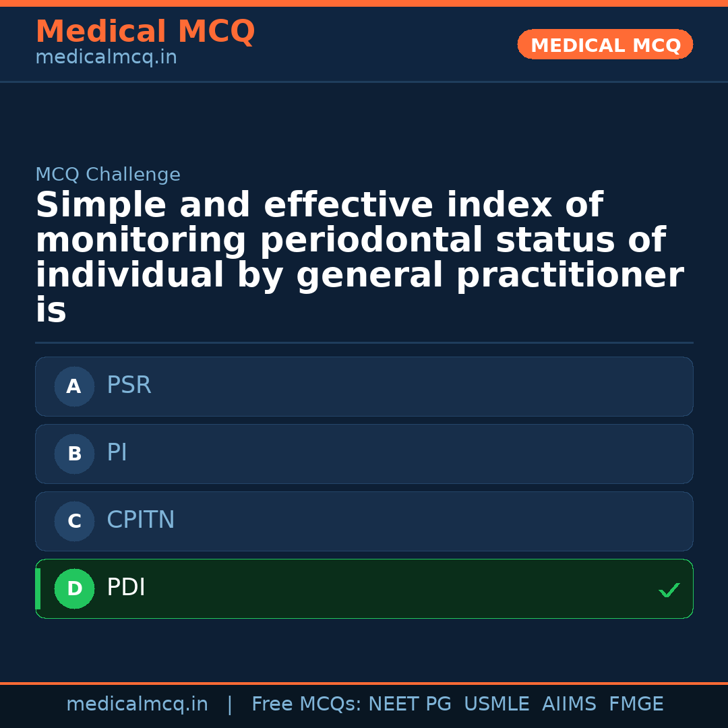The image size is (728, 728).
Task: Click the Free MCQs footer text
Action: (306, 704)
